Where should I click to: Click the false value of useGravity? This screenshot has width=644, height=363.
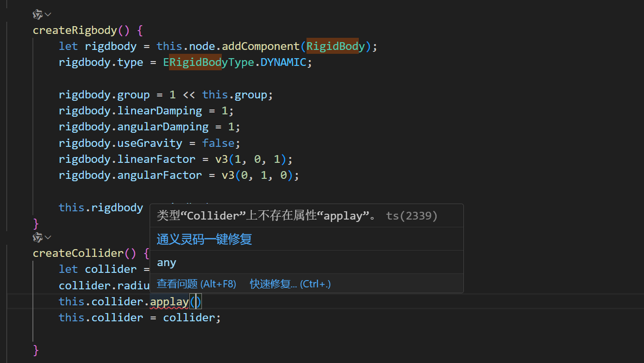click(x=218, y=143)
